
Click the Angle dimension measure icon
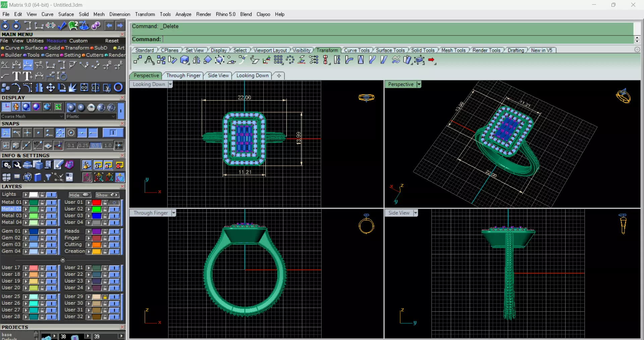5,65
